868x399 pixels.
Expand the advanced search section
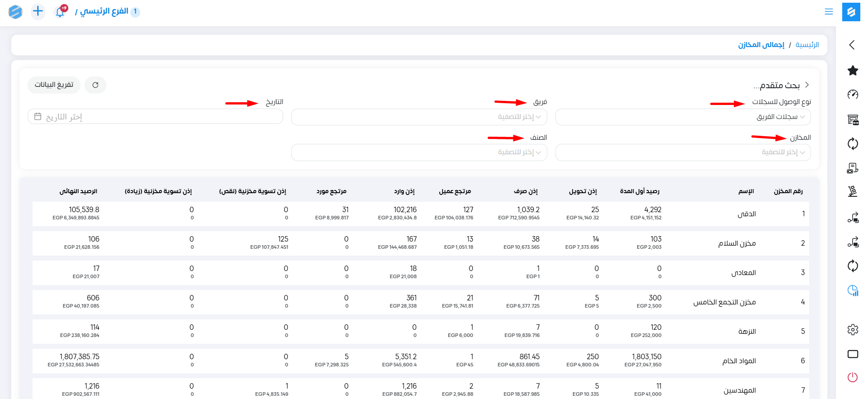click(x=781, y=85)
